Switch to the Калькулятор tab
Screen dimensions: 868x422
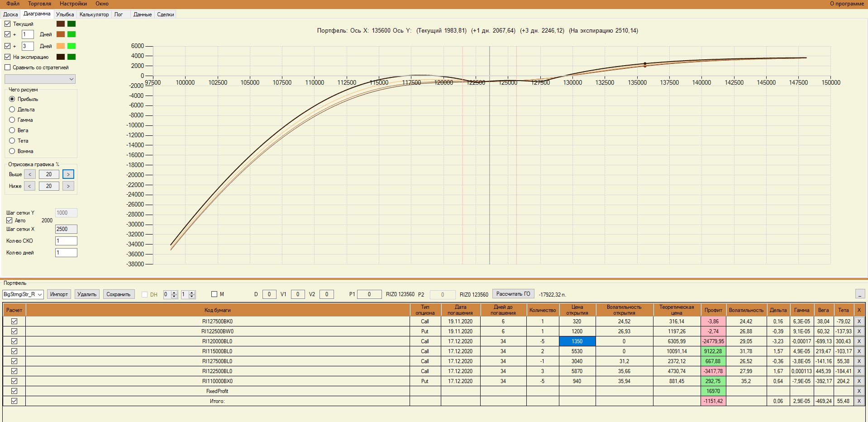[94, 14]
